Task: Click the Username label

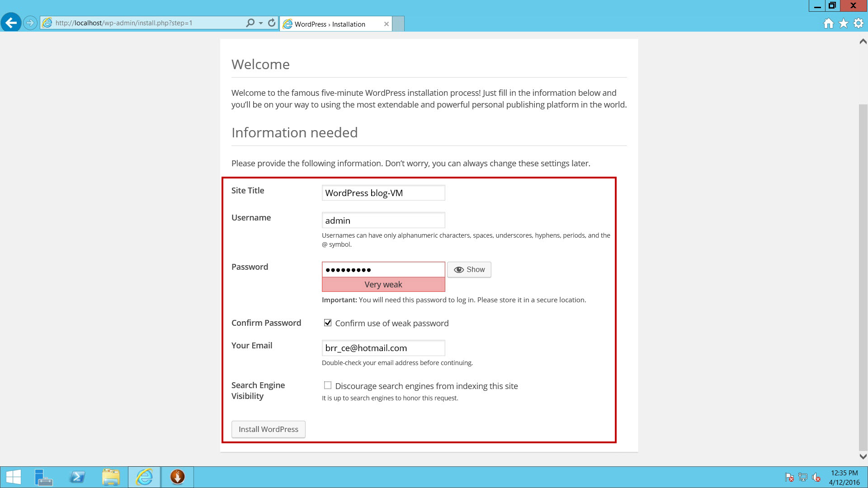Action: (251, 218)
